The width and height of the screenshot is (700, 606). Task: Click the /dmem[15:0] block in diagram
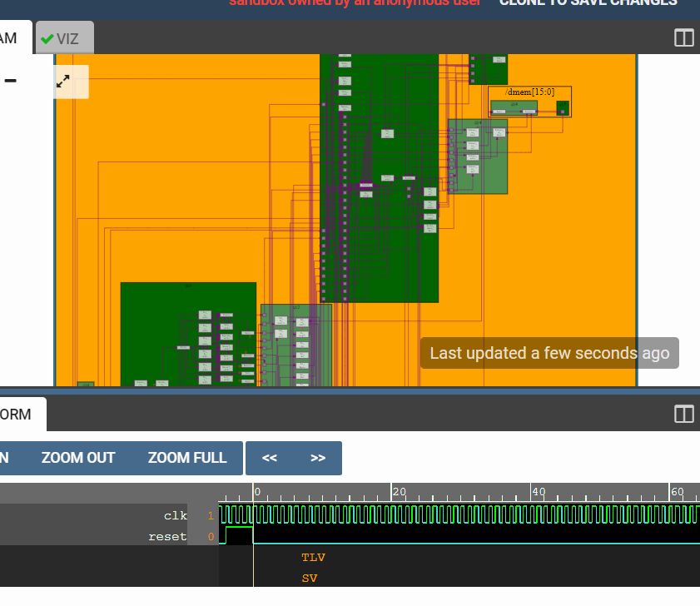[529, 102]
